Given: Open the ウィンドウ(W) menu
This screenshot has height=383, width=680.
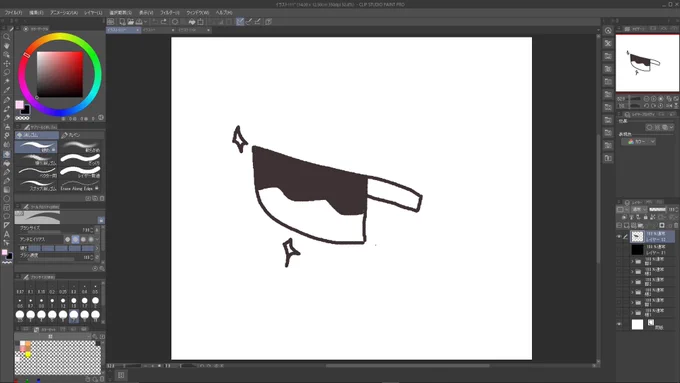Looking at the screenshot, I should [197, 13].
